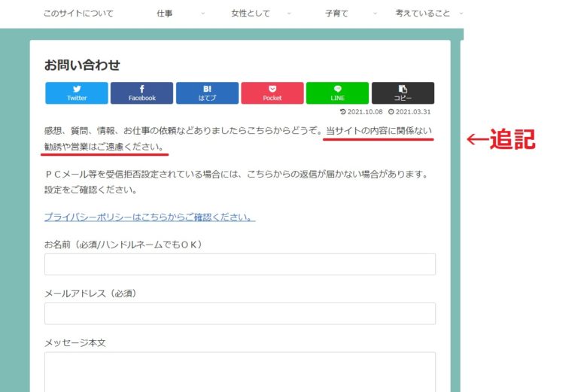Expand dropdown arrow beside 子育て
The height and width of the screenshot is (392, 587).
click(375, 14)
